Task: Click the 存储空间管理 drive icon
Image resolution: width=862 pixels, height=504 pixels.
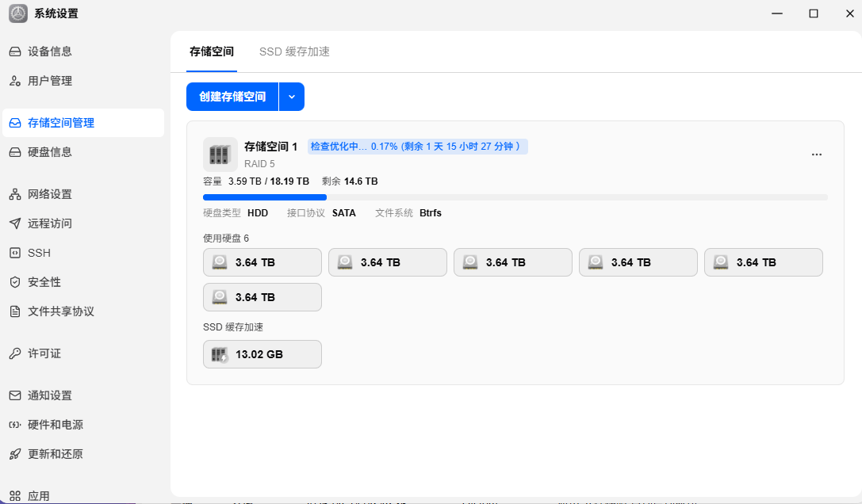Action: pyautogui.click(x=15, y=123)
